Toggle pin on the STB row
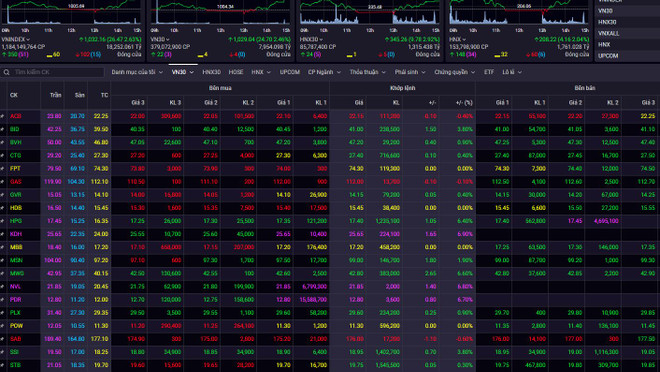This screenshot has height=372, width=660. pos(3,365)
